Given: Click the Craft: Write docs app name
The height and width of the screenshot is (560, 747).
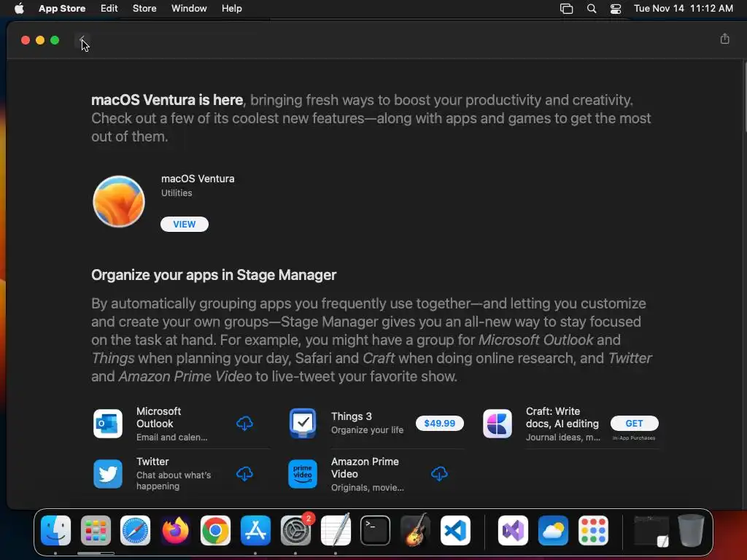Looking at the screenshot, I should pos(562,417).
